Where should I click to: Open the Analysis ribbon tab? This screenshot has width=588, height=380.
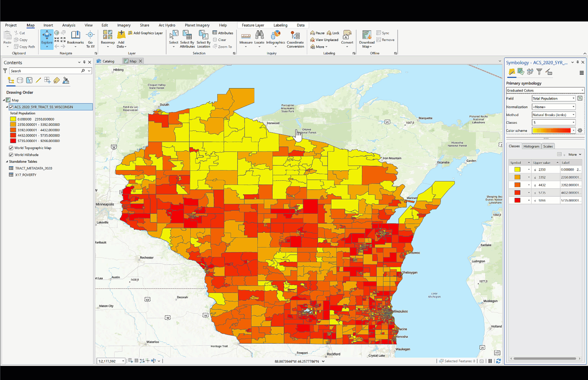[x=69, y=25]
